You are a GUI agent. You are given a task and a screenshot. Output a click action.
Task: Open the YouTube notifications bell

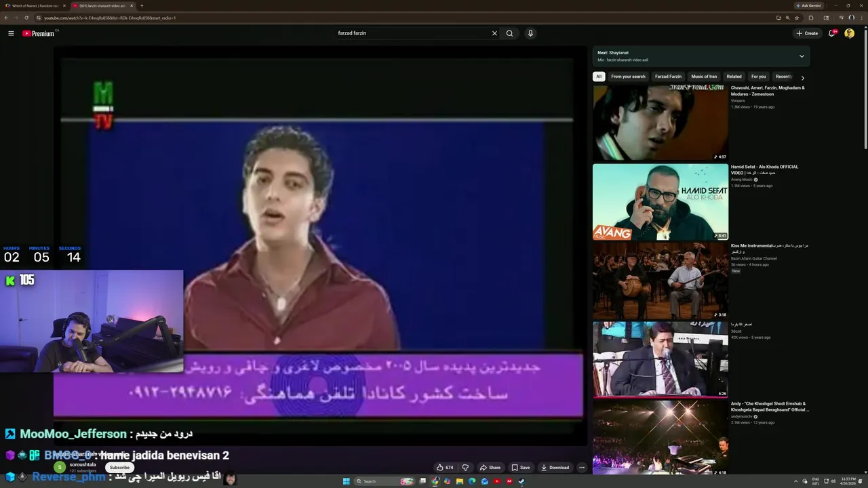pyautogui.click(x=832, y=33)
